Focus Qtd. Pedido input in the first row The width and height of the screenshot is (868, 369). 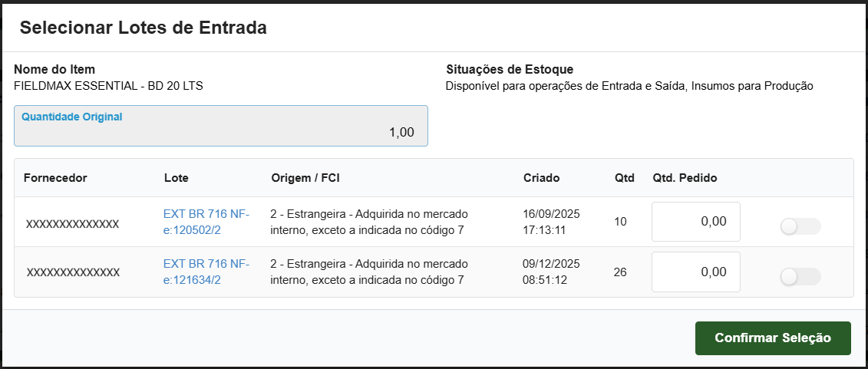(695, 222)
